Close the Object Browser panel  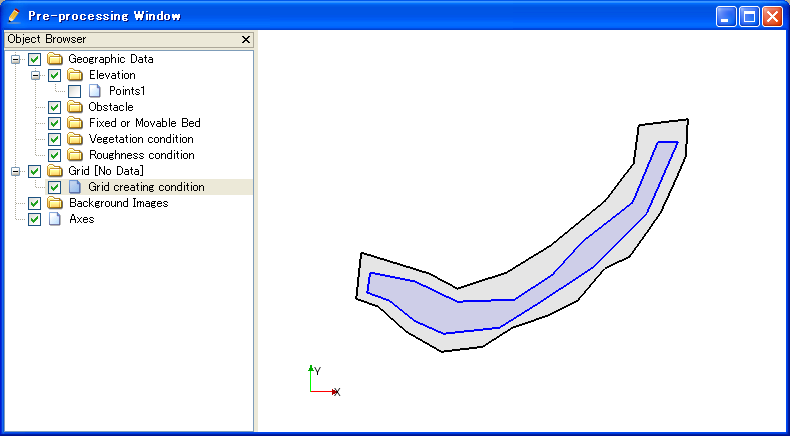point(246,39)
